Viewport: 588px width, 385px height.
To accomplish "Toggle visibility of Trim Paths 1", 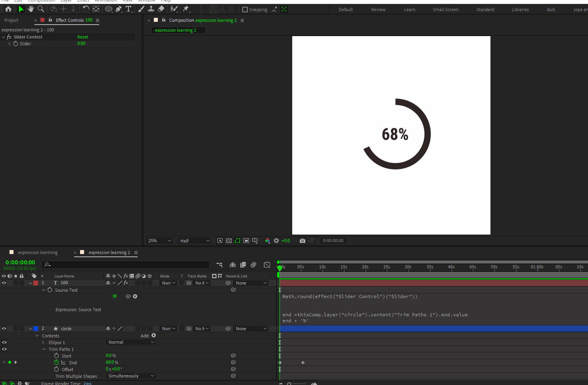I will point(4,349).
